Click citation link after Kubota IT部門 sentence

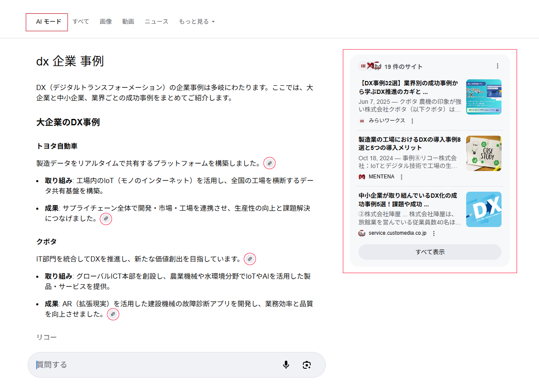tap(250, 259)
